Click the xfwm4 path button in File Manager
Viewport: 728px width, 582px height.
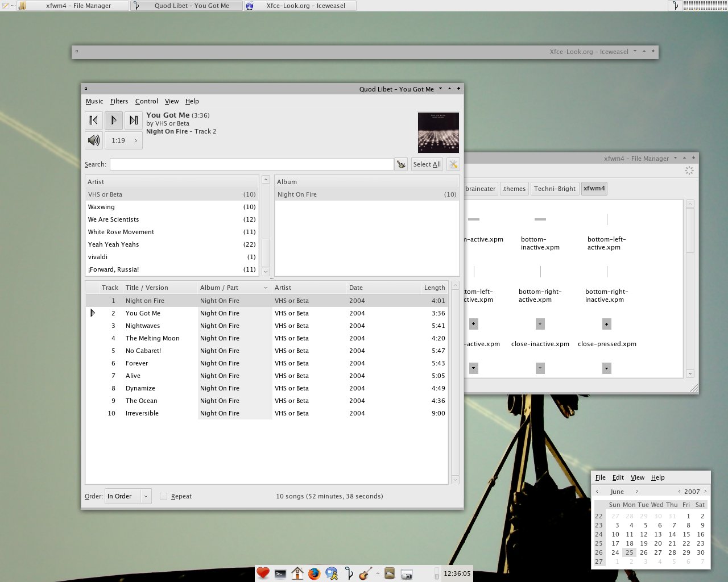(x=594, y=189)
